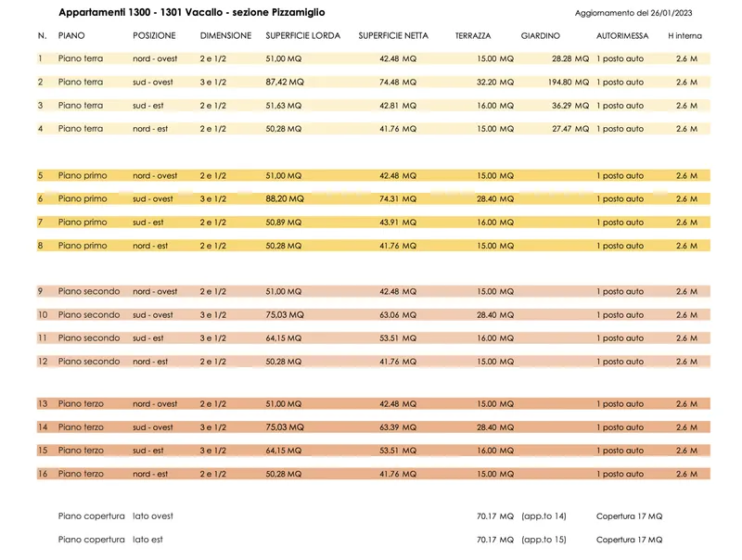
Task: Click the 'AUTORIMESSA' column header
Action: coord(622,35)
